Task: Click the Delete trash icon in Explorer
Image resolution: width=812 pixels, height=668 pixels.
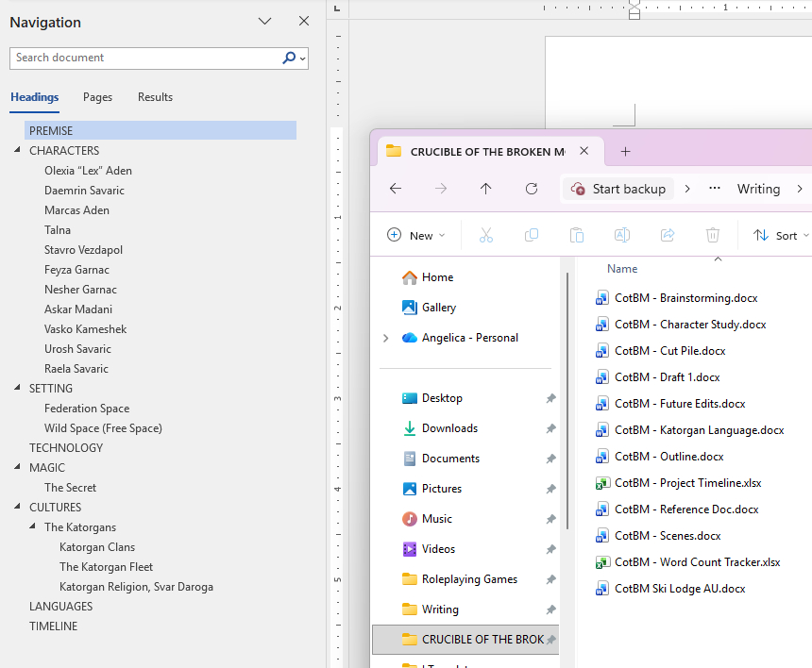Action: click(x=713, y=235)
